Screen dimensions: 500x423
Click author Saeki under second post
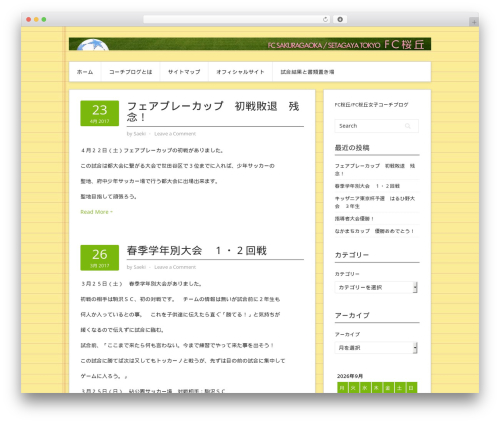pos(139,267)
